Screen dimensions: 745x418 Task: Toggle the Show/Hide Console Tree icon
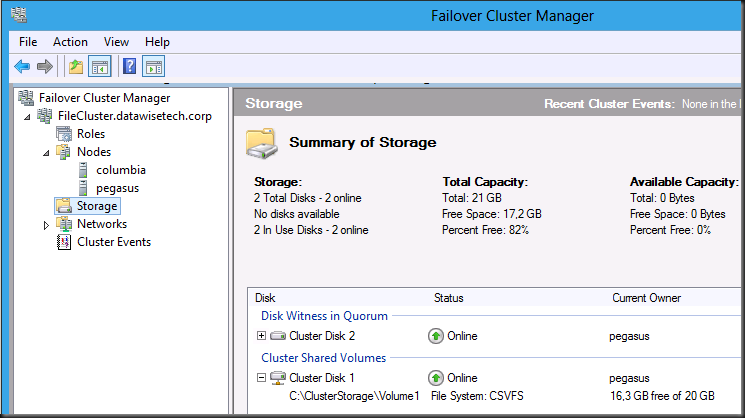click(100, 66)
